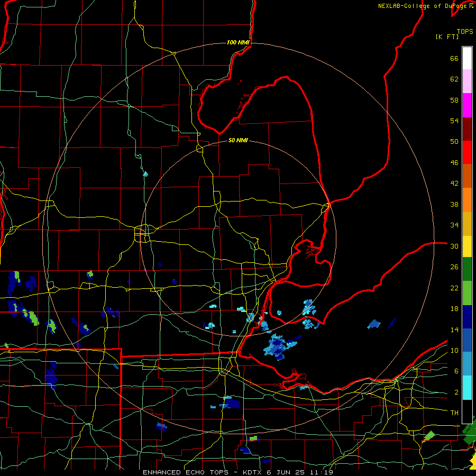Click the black threshold legend swatch
Viewport: 476px width, 476px height.
tap(467, 411)
